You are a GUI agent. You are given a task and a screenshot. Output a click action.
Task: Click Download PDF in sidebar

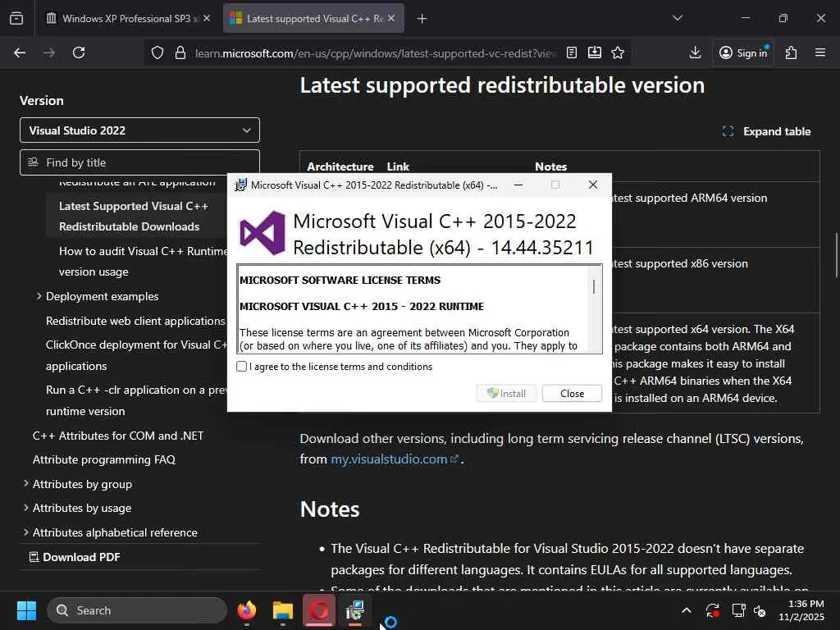pos(75,557)
